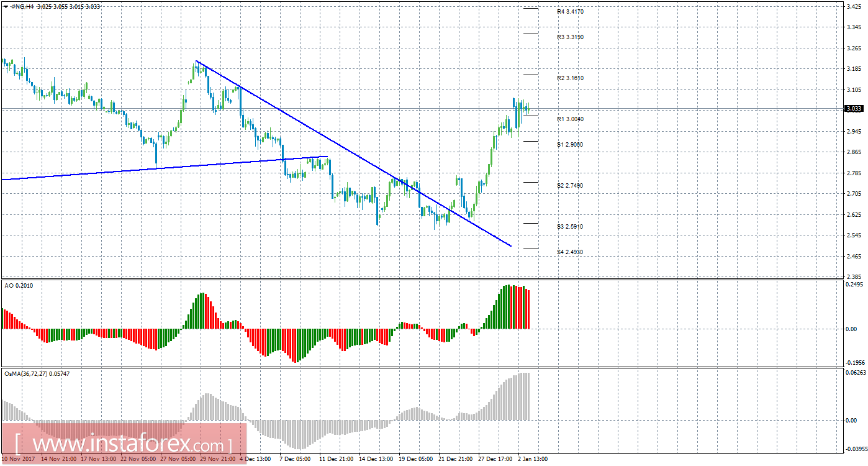Click the S3 2.5910 support label
This screenshot has width=868, height=466.
570,227
